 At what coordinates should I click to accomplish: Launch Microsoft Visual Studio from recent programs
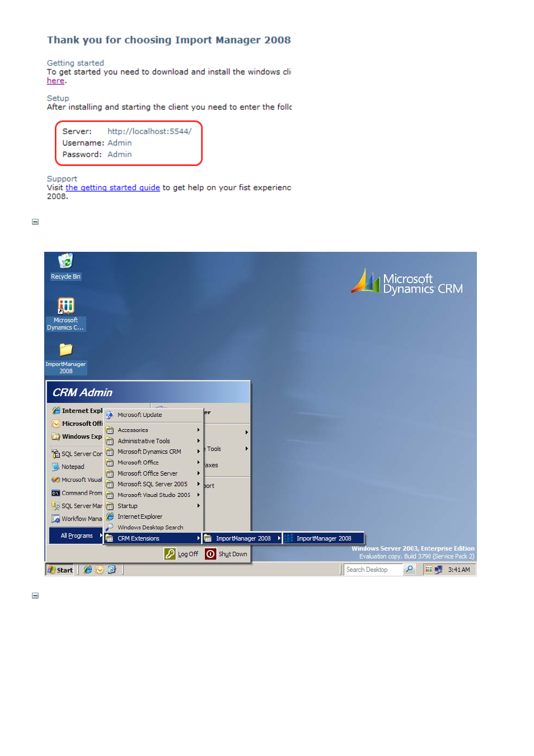[77, 480]
